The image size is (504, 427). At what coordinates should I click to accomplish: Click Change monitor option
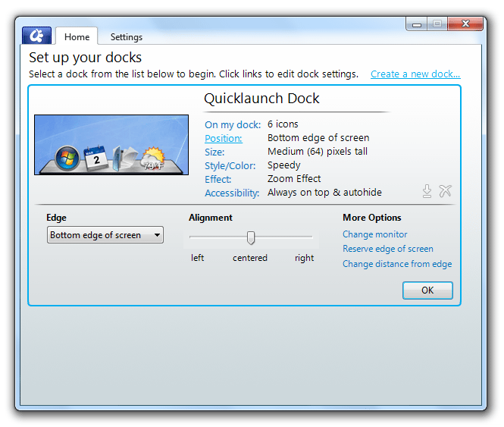point(375,234)
